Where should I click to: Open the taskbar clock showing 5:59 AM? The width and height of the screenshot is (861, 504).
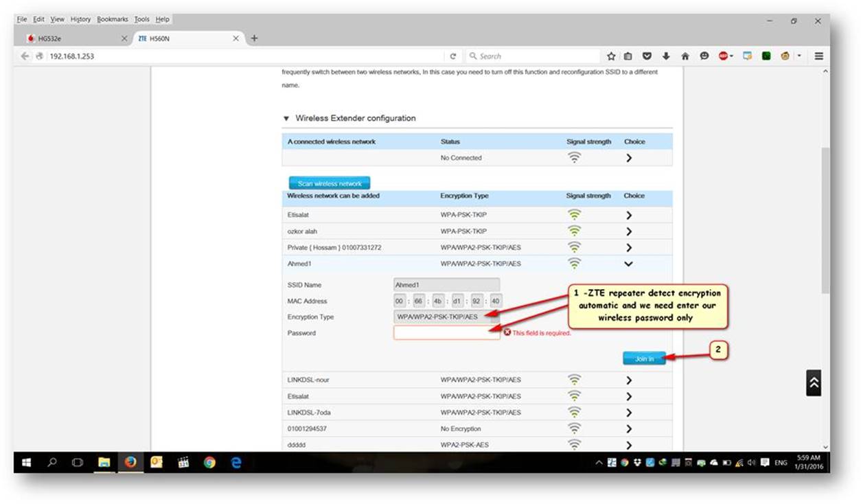(x=810, y=462)
